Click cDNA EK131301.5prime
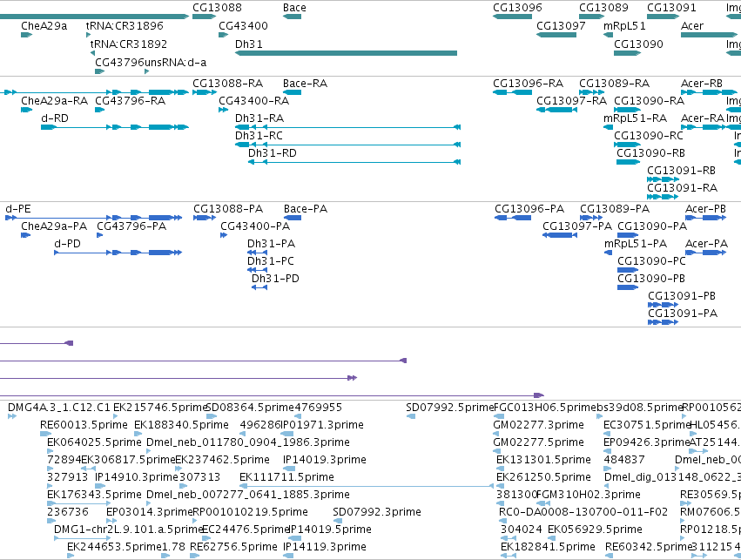 543,459
